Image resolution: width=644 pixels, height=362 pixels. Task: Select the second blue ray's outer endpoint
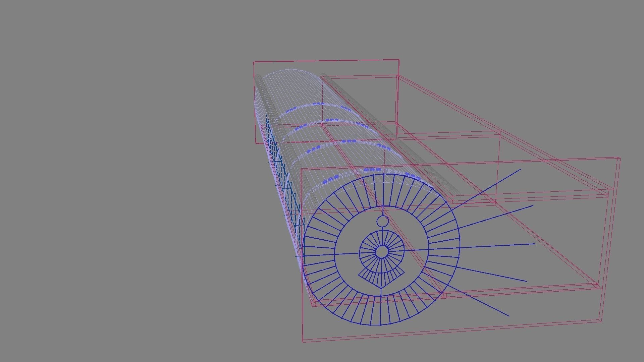[x=533, y=206]
